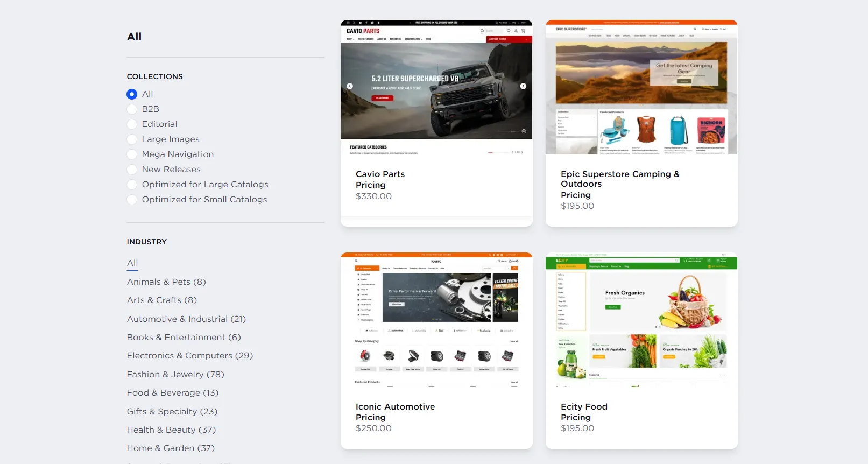The width and height of the screenshot is (868, 464).
Task: Show Electronics & Computers themes
Action: [x=190, y=356]
